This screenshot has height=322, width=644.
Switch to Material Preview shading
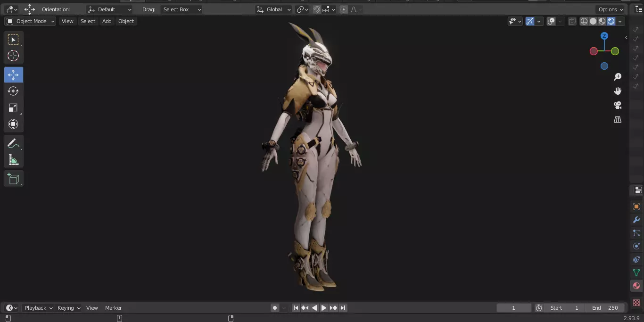[x=602, y=21]
